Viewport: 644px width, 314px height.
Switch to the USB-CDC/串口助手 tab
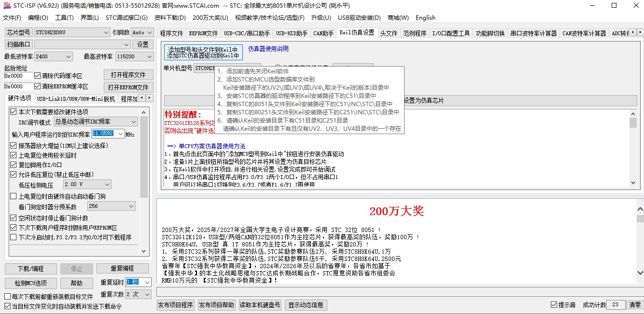247,33
